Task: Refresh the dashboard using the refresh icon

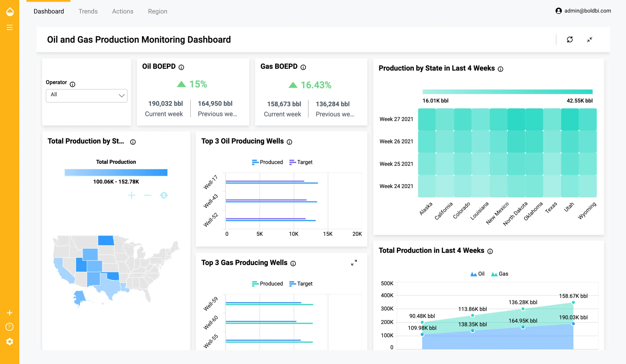Action: (570, 40)
